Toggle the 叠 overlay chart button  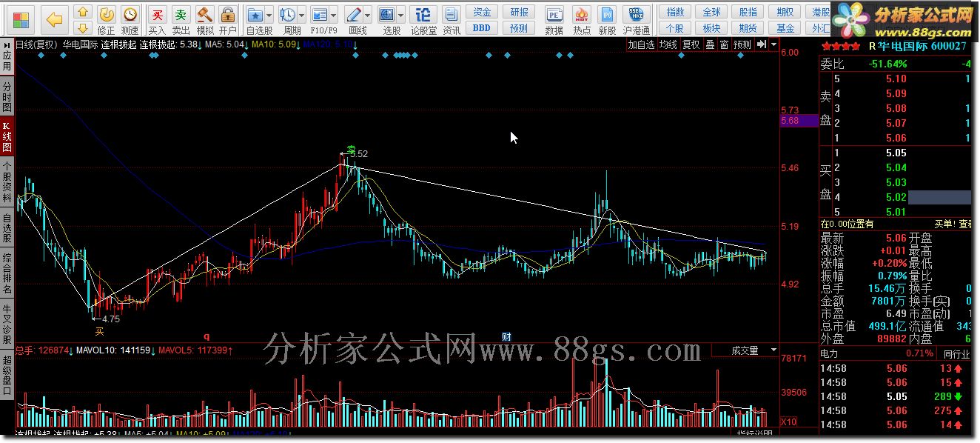[710, 44]
